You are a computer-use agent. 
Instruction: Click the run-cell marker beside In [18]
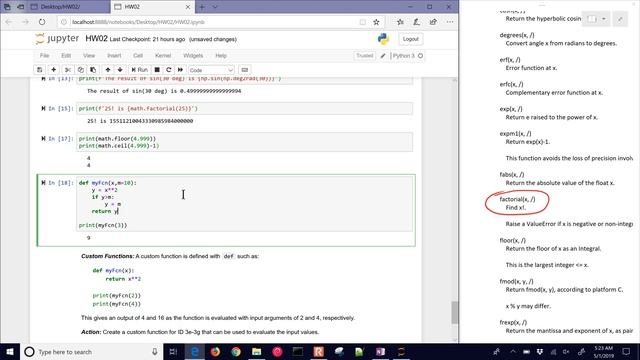(43, 183)
